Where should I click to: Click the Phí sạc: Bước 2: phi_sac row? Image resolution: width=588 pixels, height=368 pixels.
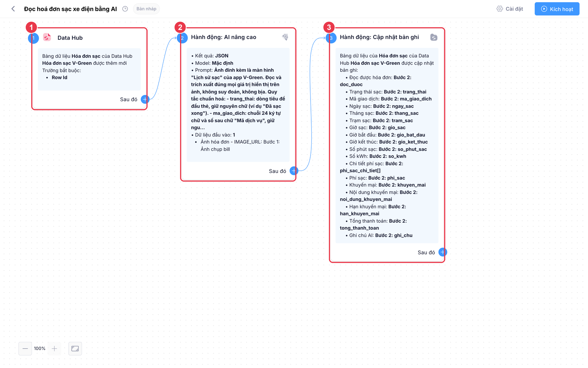375,178
